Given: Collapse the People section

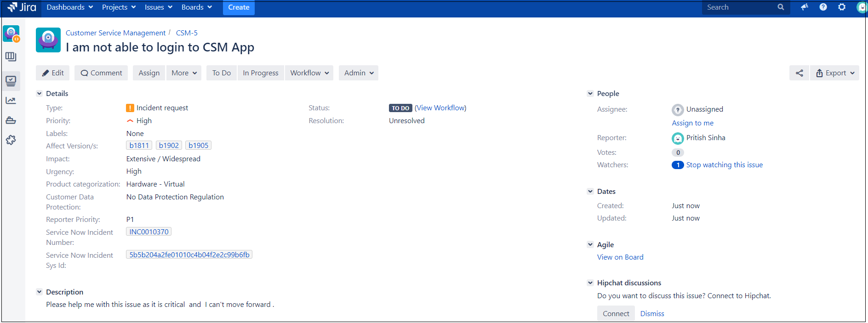Looking at the screenshot, I should tap(590, 94).
